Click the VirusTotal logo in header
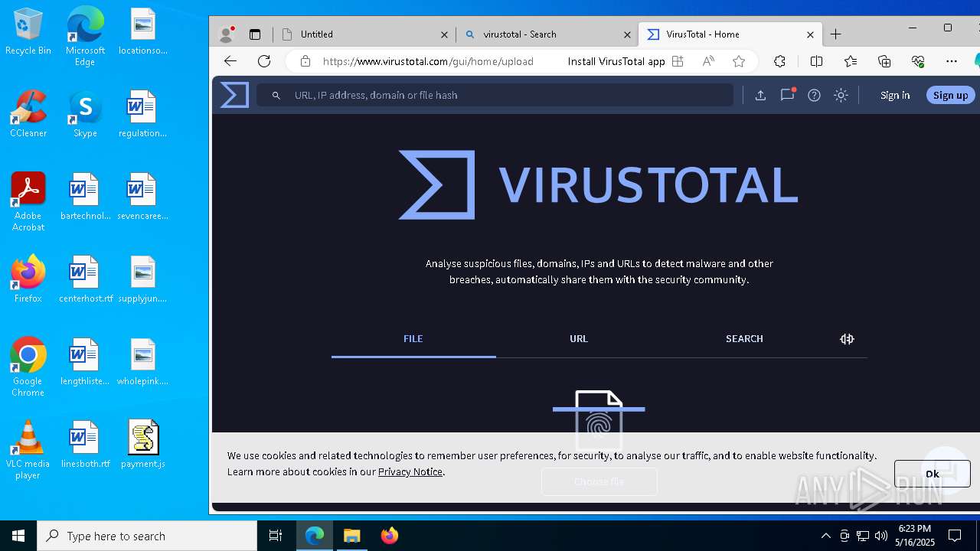This screenshot has height=551, width=980. tap(234, 95)
